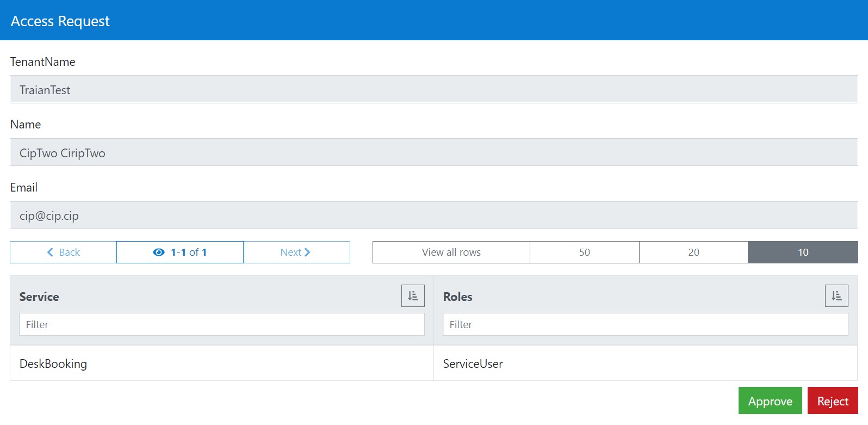Viewport: 868px width, 425px height.
Task: Select the DeskBooking service cell
Action: tap(222, 364)
